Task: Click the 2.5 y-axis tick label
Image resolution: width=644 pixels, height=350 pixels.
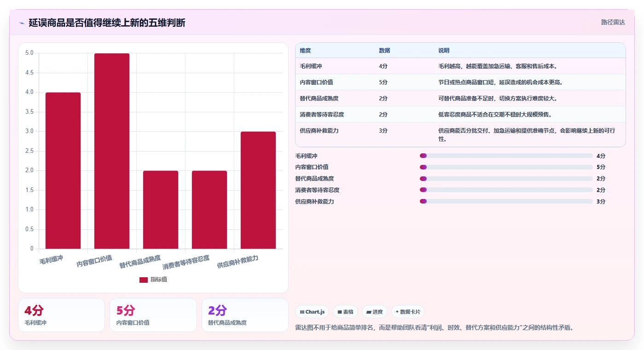Action: pyautogui.click(x=29, y=151)
